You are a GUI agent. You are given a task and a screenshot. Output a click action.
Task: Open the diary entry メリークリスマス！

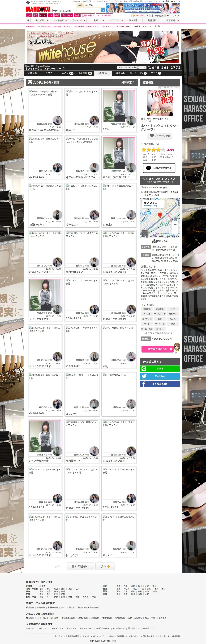pyautogui.click(x=45, y=300)
